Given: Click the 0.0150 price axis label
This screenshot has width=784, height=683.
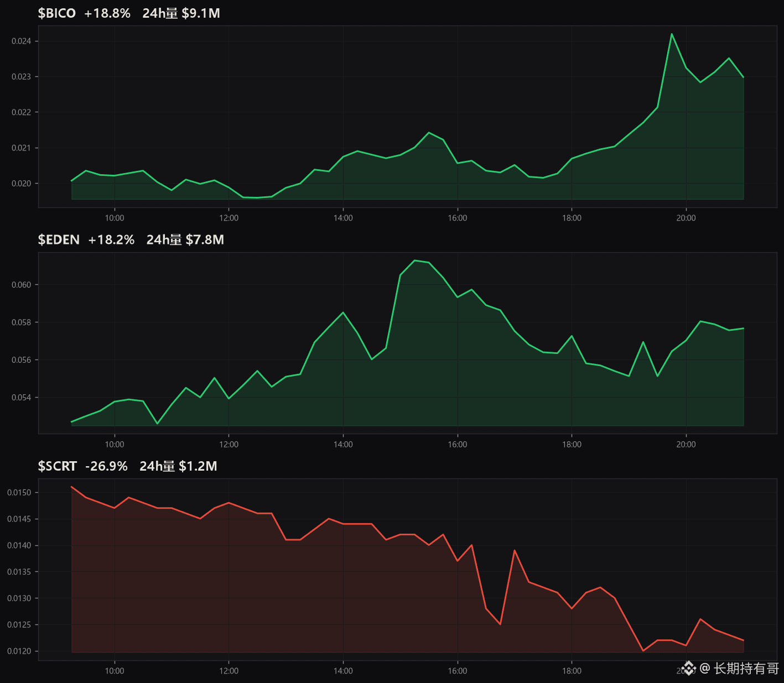Looking at the screenshot, I should click(x=19, y=492).
